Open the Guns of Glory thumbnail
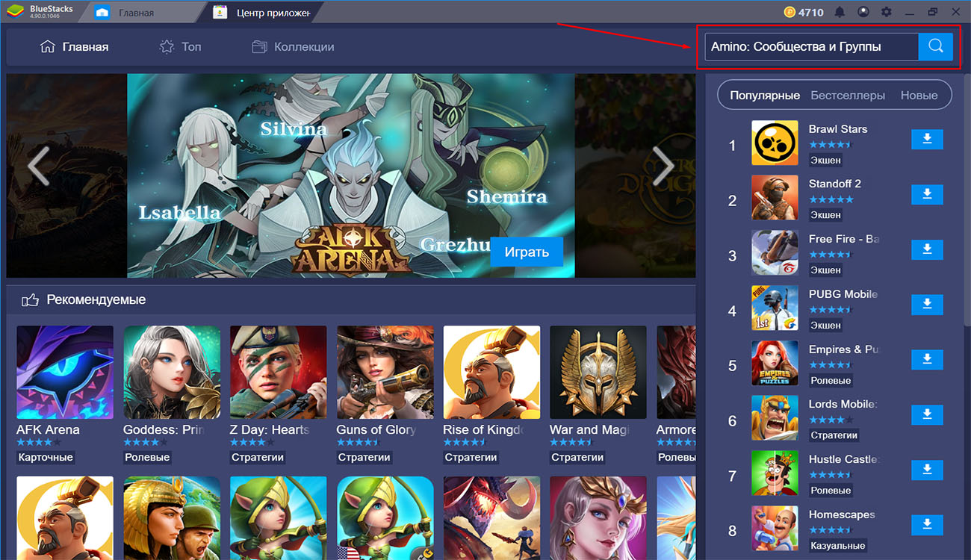971x560 pixels. 385,372
